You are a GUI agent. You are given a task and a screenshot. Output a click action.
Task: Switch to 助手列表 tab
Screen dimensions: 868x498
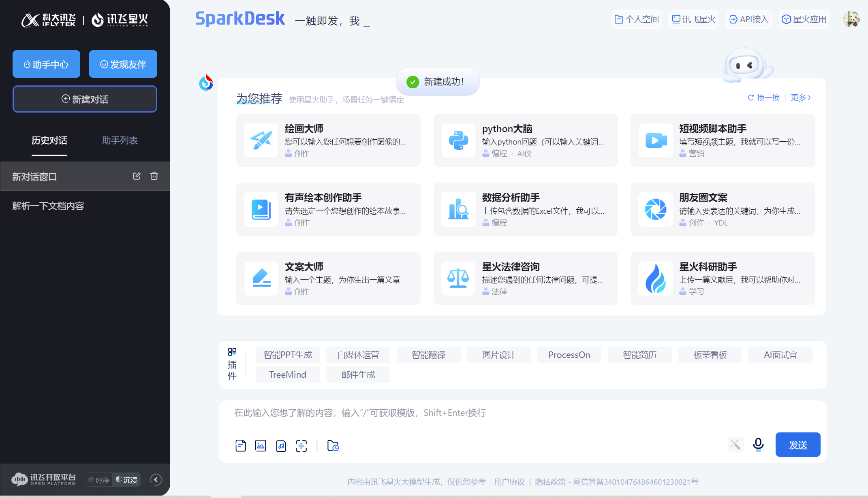point(120,140)
